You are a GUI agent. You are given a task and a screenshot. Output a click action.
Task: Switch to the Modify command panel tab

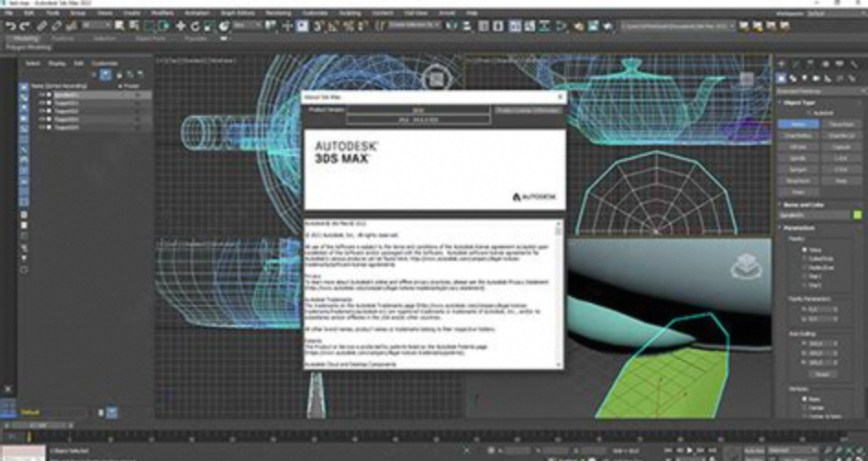click(796, 65)
